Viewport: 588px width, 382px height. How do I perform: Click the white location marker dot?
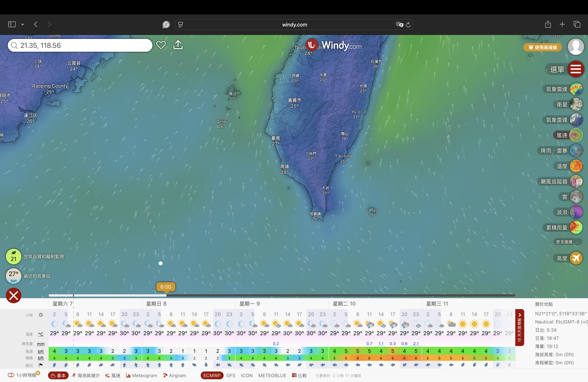click(161, 263)
